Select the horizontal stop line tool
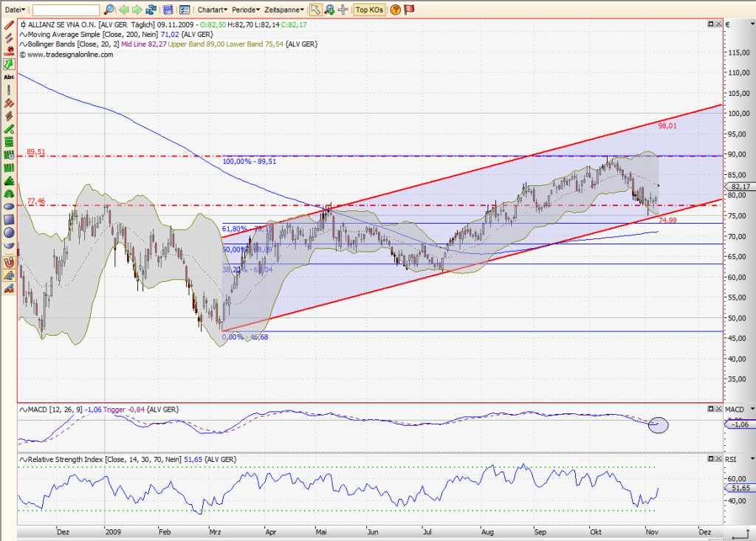 coord(9,51)
